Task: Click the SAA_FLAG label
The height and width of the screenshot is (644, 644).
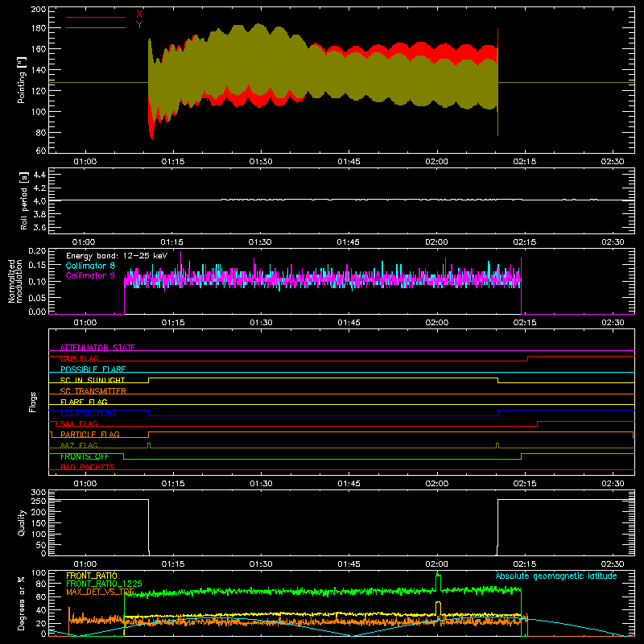Action: 79,423
